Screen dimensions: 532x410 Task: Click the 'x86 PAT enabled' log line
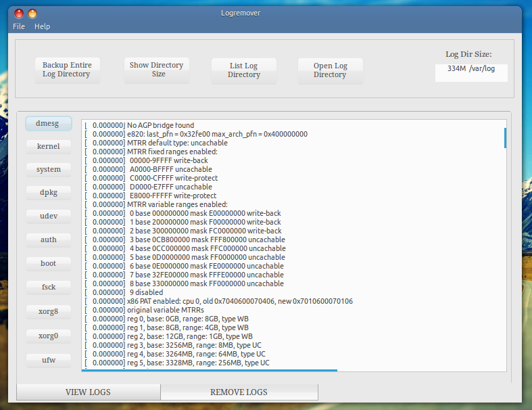coord(219,302)
